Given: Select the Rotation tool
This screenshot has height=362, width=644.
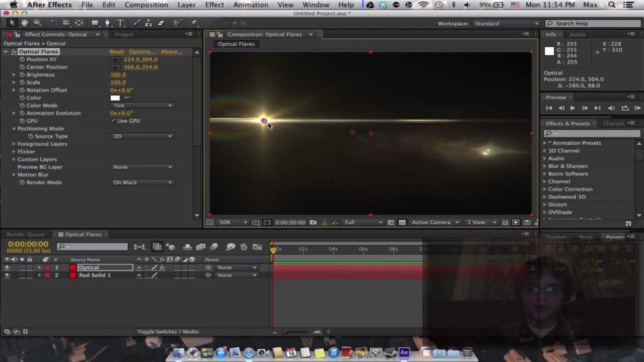Looking at the screenshot, I should tap(53, 23).
